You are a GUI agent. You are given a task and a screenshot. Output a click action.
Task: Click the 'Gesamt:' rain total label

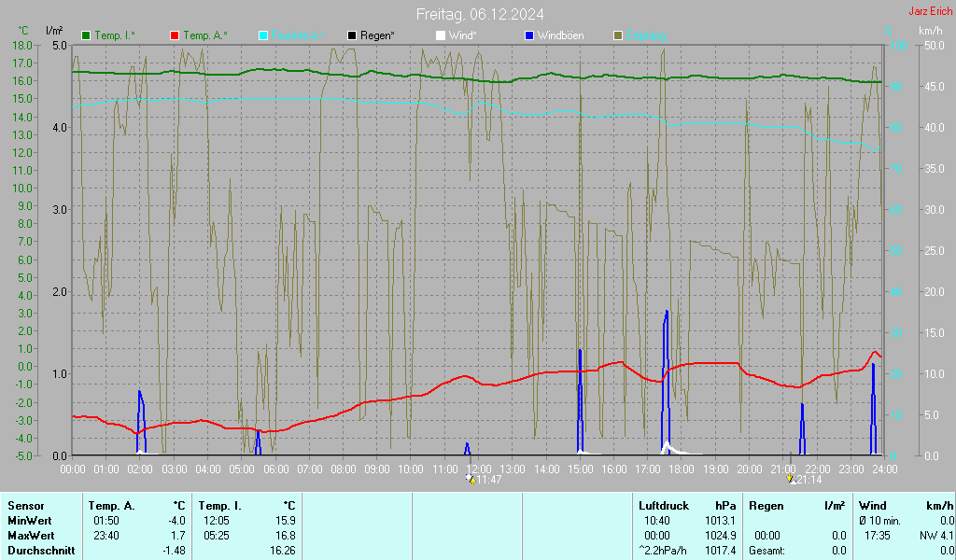(x=767, y=551)
